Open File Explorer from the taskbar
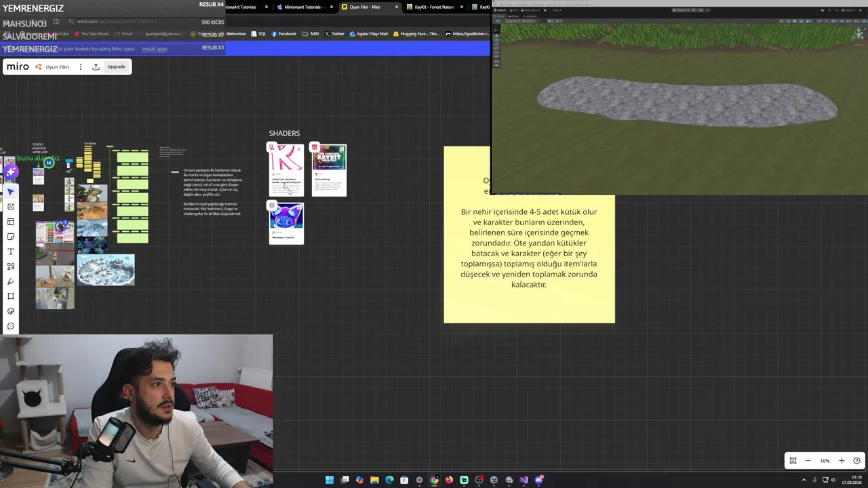Image resolution: width=868 pixels, height=488 pixels. 374,480
